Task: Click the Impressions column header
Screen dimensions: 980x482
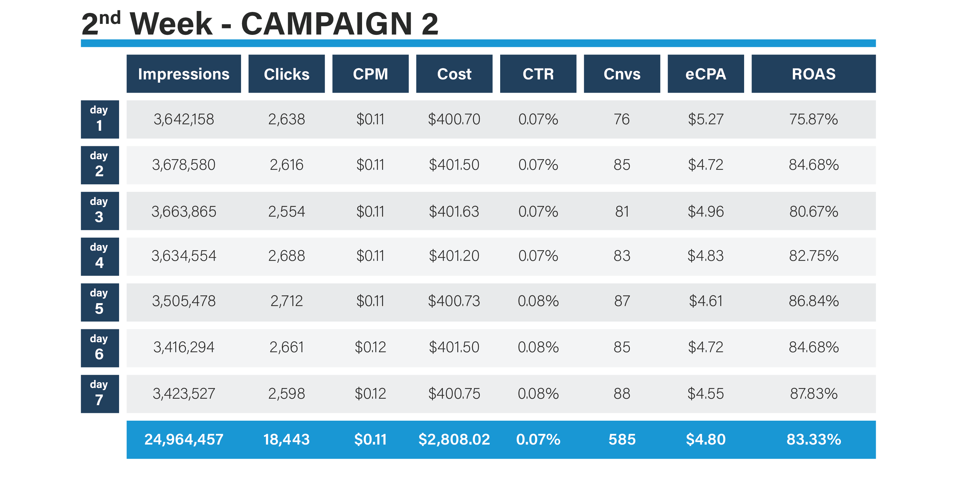Action: point(183,74)
